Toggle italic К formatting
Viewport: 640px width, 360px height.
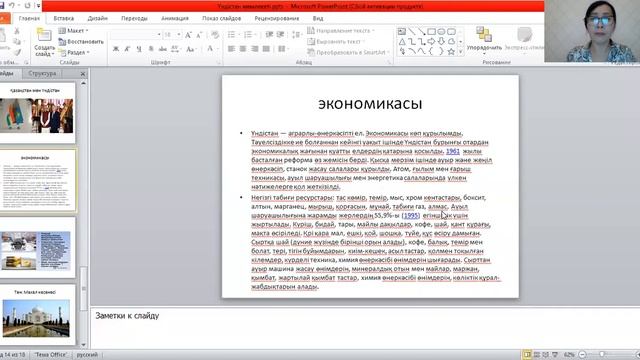coord(127,49)
